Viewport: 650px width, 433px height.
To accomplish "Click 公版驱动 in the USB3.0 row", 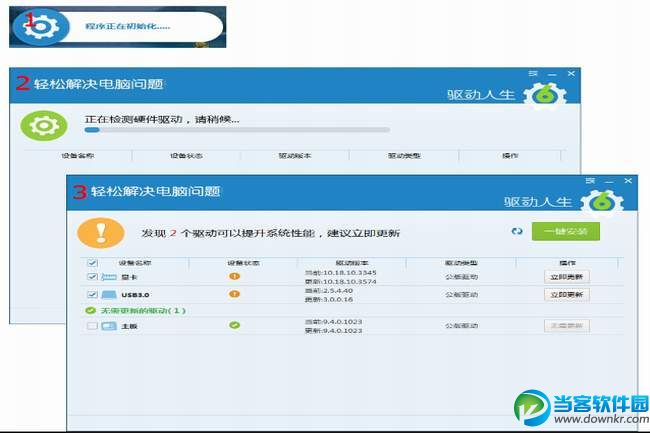I will pyautogui.click(x=461, y=295).
